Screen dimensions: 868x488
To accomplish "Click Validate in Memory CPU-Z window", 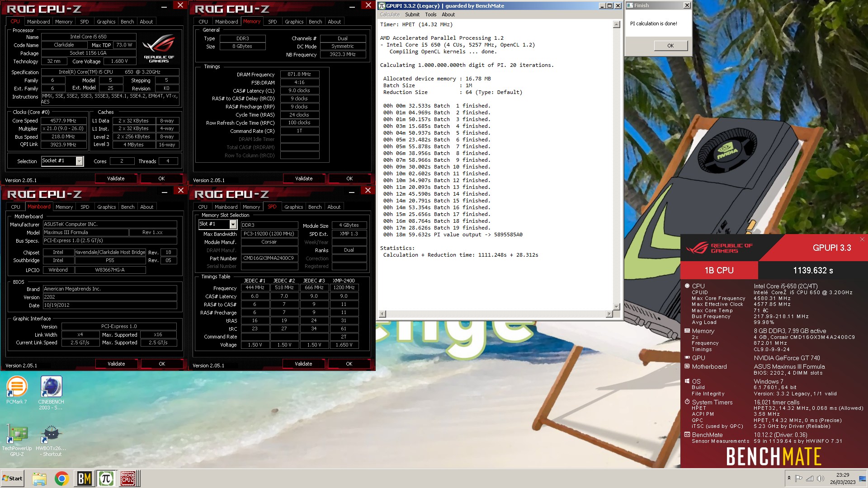I will pyautogui.click(x=304, y=178).
